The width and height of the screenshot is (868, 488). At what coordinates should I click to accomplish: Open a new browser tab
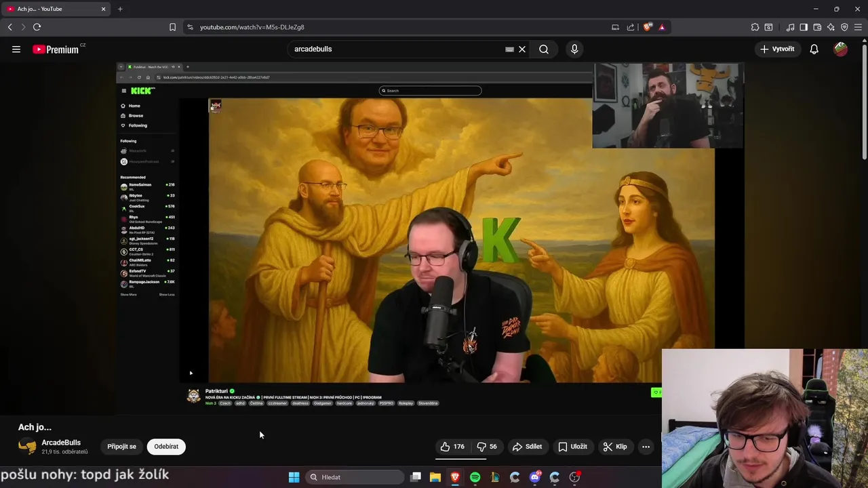pos(120,9)
